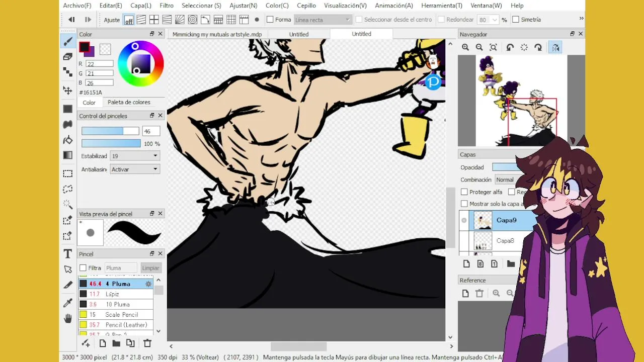
Task: Toggle flip view icon in Navegador
Action: (x=555, y=47)
